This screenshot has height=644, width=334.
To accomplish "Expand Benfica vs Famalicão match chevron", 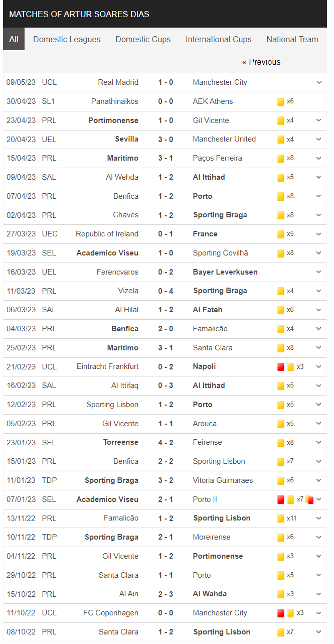I will click(319, 329).
